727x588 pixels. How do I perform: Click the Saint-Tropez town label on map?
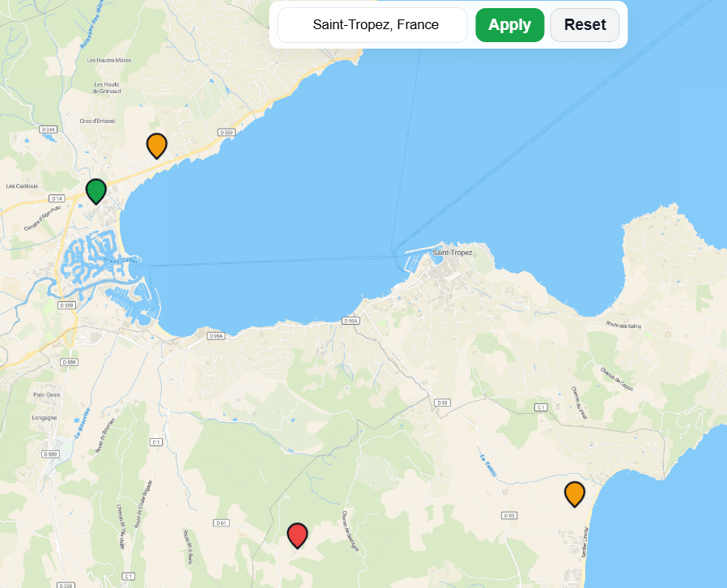click(452, 253)
